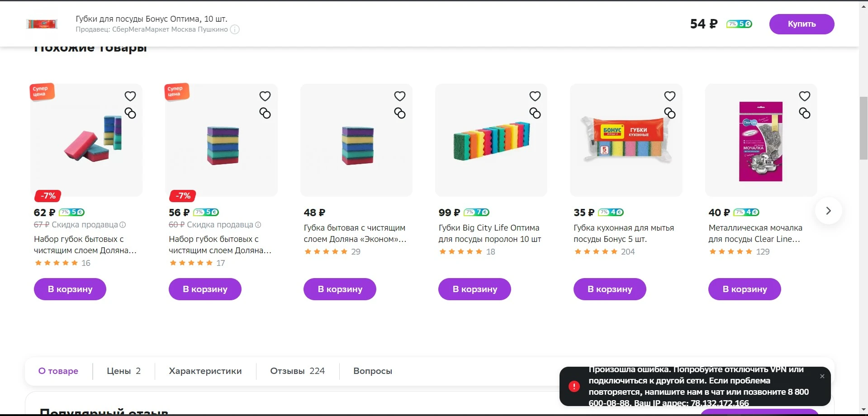Favorite the Clear Line metal scrubber
This screenshot has width=868, height=416.
coord(805,96)
